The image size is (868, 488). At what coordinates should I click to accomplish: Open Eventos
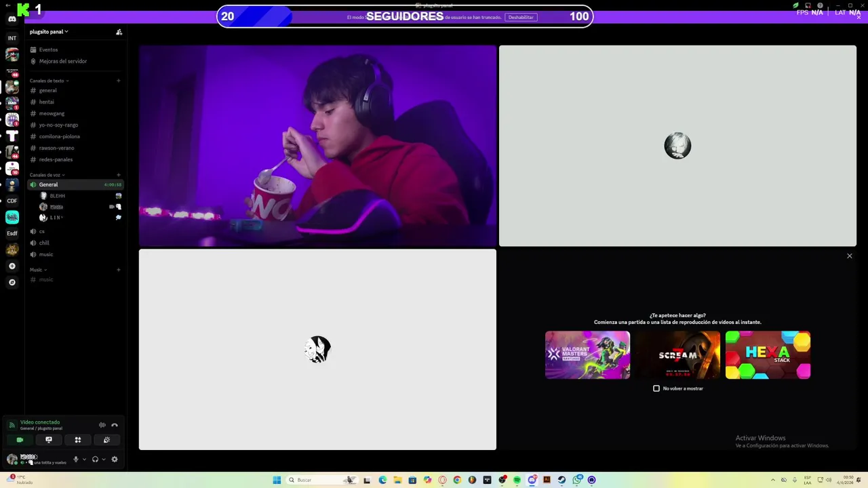(75, 49)
